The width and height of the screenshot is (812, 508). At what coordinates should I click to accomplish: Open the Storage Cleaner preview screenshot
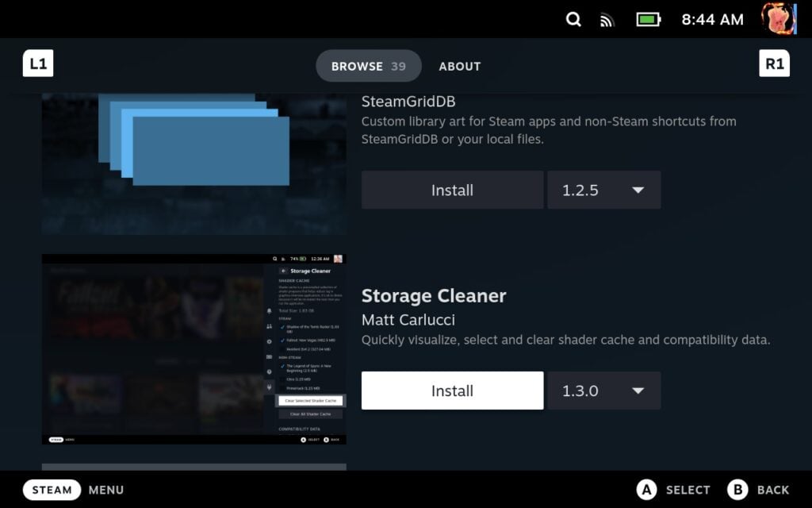193,348
